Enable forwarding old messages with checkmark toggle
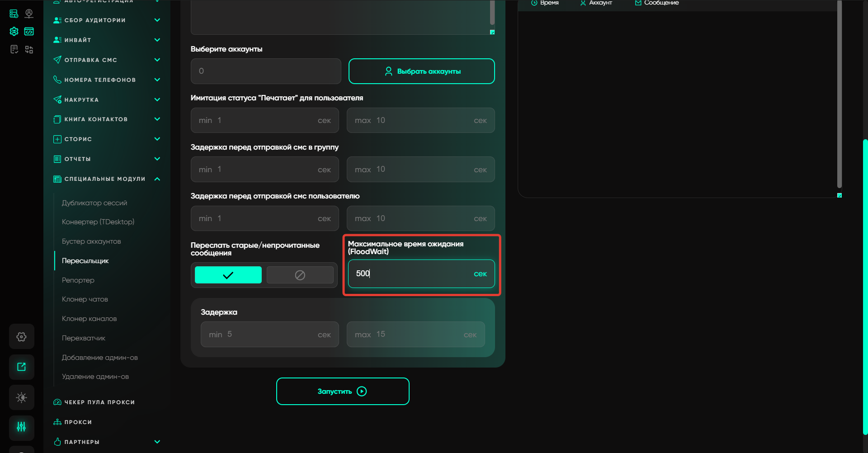 228,275
